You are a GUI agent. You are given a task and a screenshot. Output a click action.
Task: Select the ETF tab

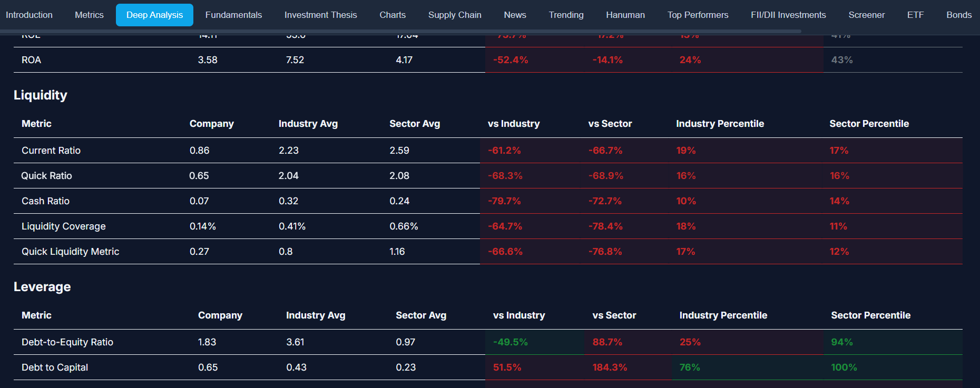(x=915, y=15)
